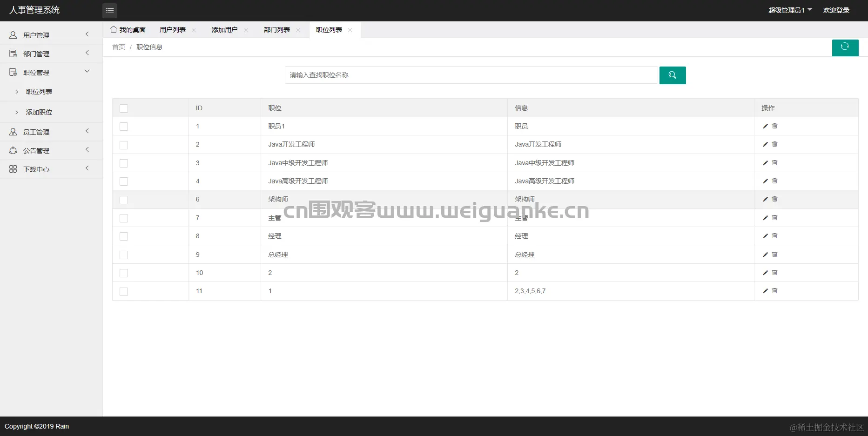The height and width of the screenshot is (436, 868).
Task: Edit the 职员1 row with pencil icon
Action: pos(766,126)
